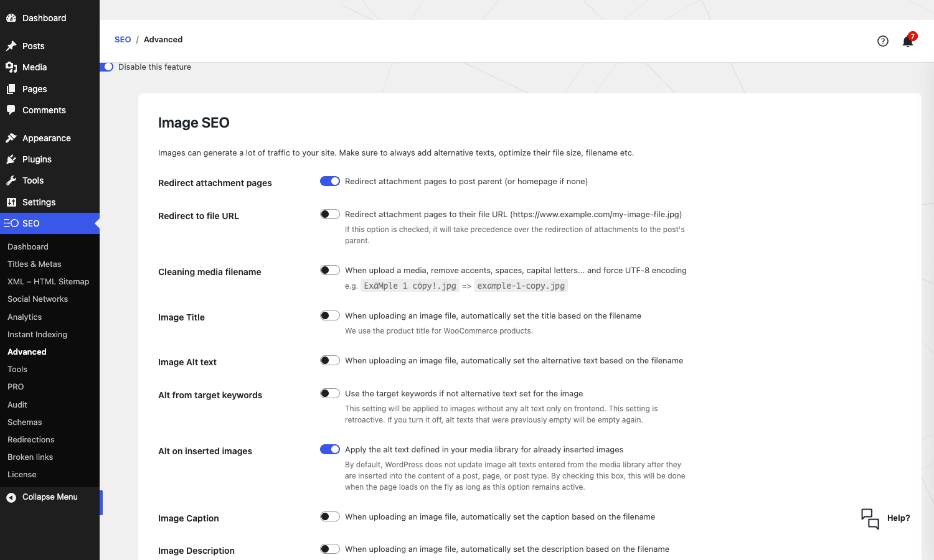
Task: Turn off Redirect attachment pages toggle
Action: [x=330, y=181]
